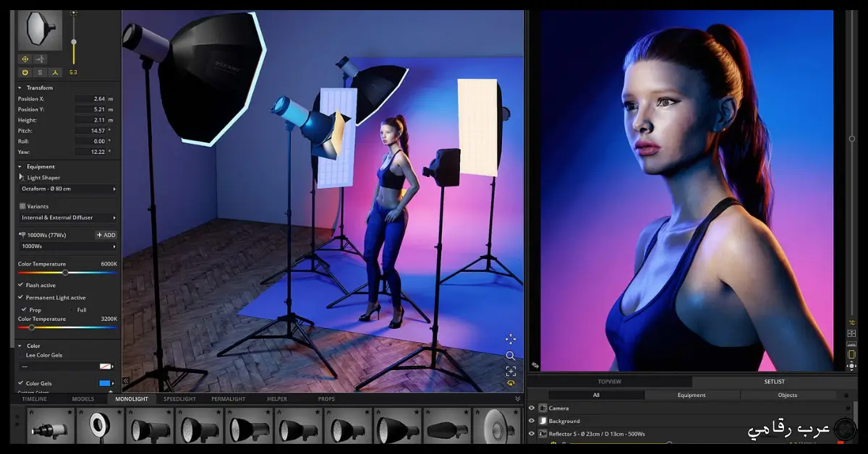The image size is (868, 454).
Task: Uncheck the Flash active checkbox
Action: (x=20, y=285)
